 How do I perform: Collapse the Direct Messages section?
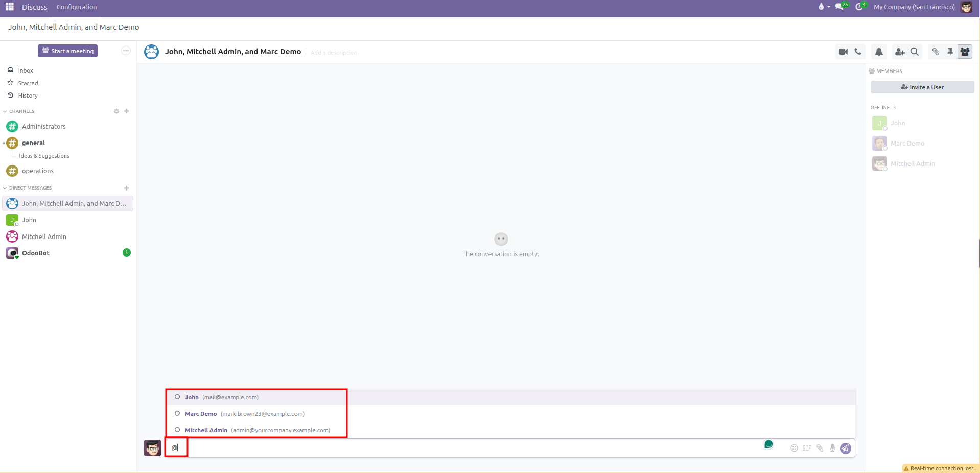pos(28,188)
